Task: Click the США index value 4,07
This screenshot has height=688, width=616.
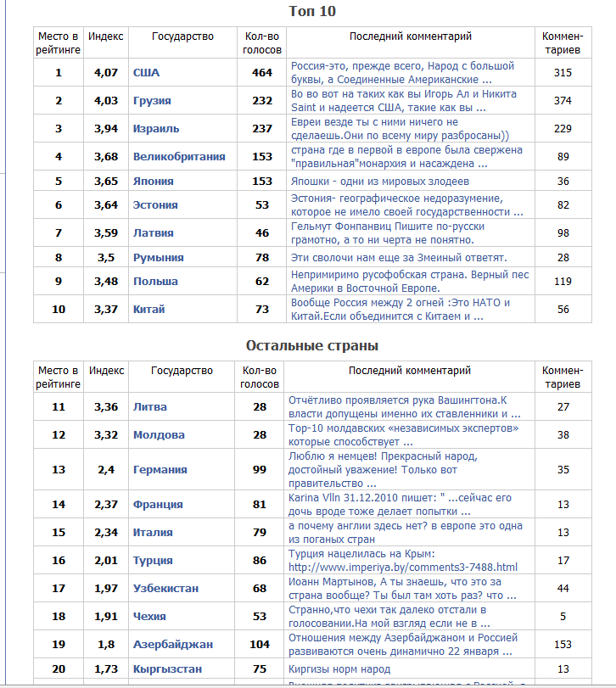Action: (106, 72)
